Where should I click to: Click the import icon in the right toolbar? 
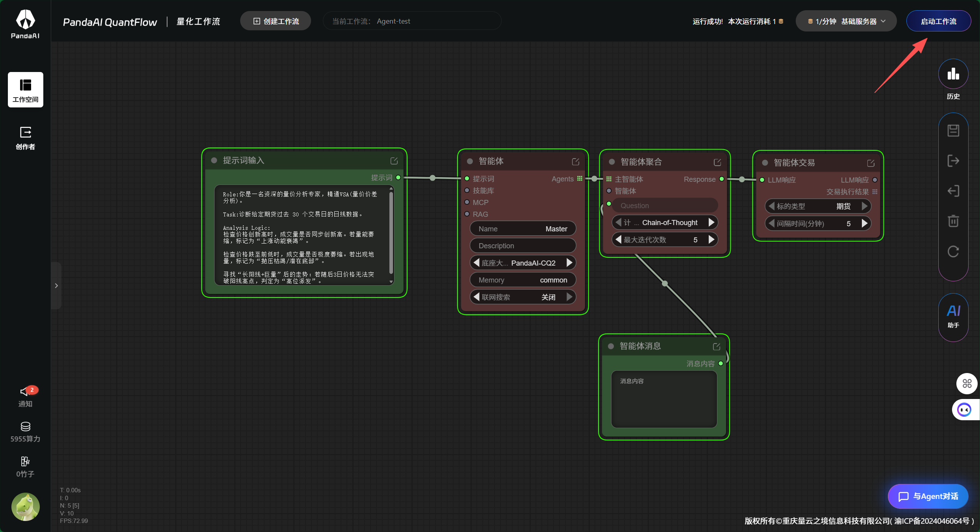(953, 190)
